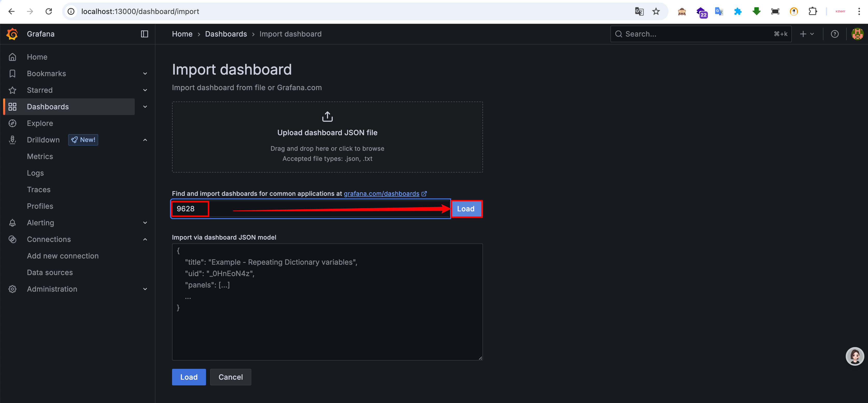Screen dimensions: 868x403
Task: Open the help question mark icon
Action: [834, 34]
